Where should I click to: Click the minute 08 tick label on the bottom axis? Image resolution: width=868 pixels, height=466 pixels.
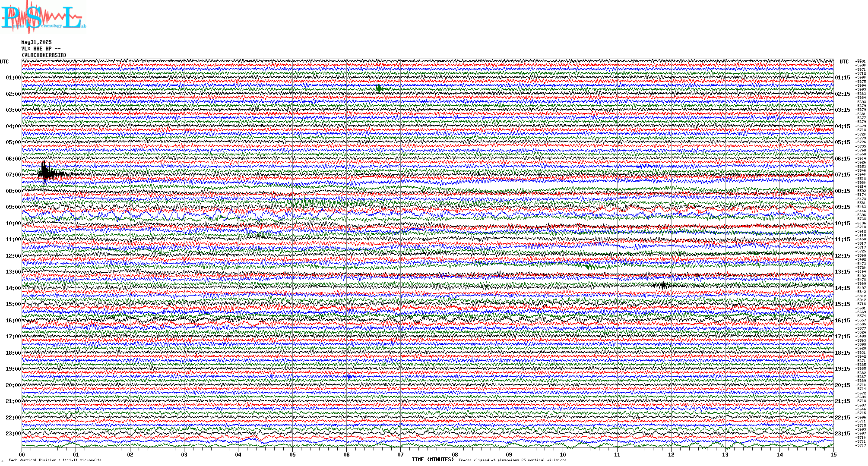455,454
